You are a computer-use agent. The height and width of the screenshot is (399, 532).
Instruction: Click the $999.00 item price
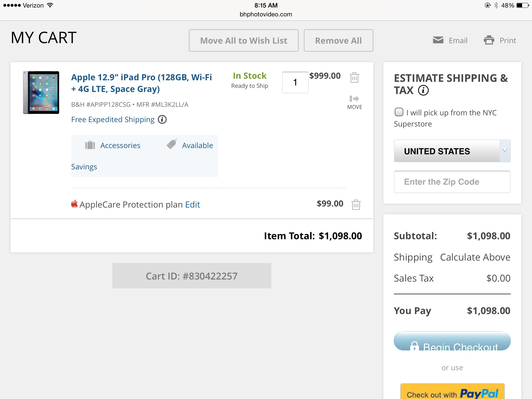coord(325,76)
